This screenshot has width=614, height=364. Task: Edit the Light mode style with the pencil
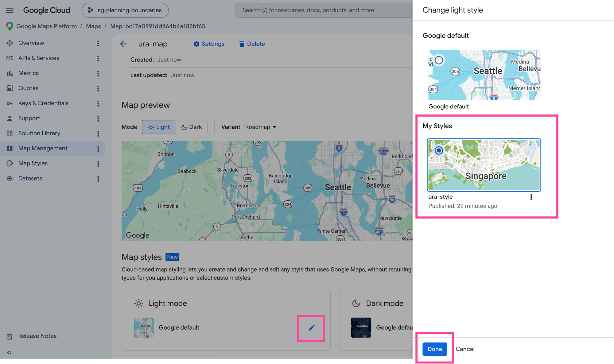point(311,328)
